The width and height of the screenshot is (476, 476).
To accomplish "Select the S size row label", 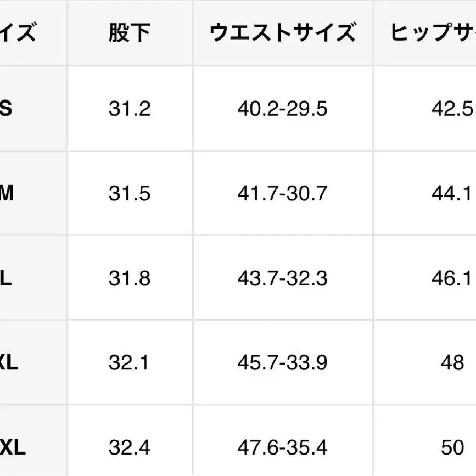I will coord(5,109).
